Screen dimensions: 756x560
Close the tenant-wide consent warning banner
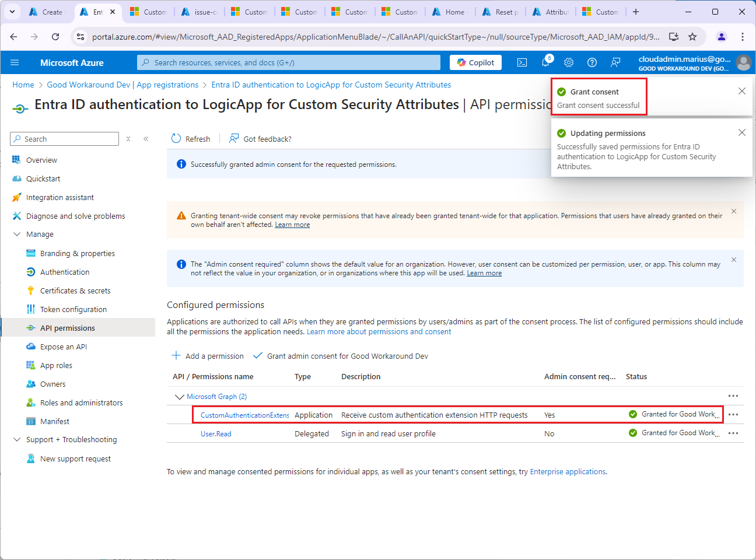click(x=734, y=211)
